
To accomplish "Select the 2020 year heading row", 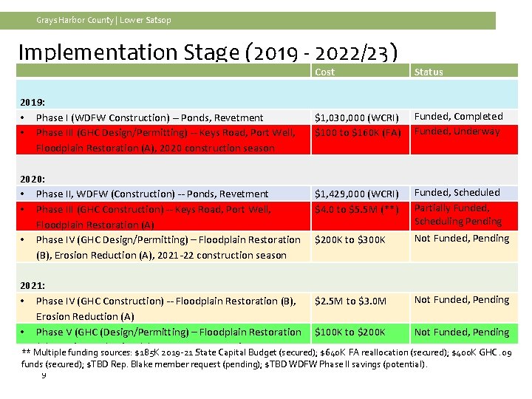I will (267, 171).
